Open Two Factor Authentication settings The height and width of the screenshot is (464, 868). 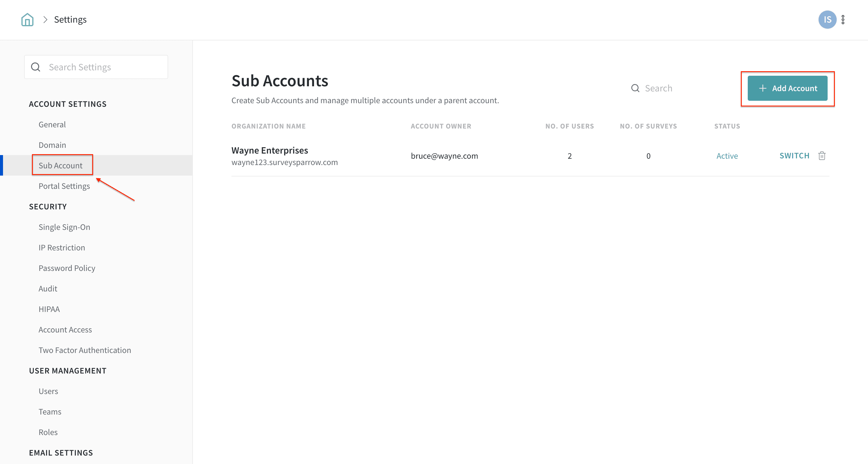(x=85, y=350)
